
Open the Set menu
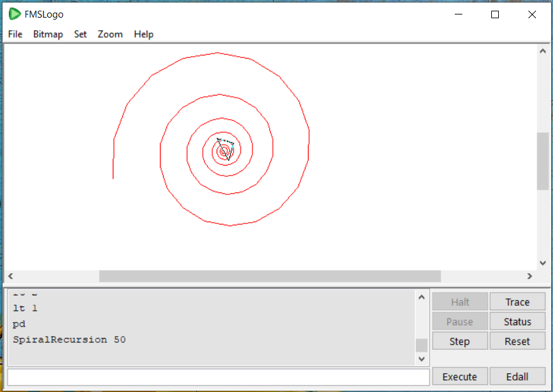coord(80,35)
